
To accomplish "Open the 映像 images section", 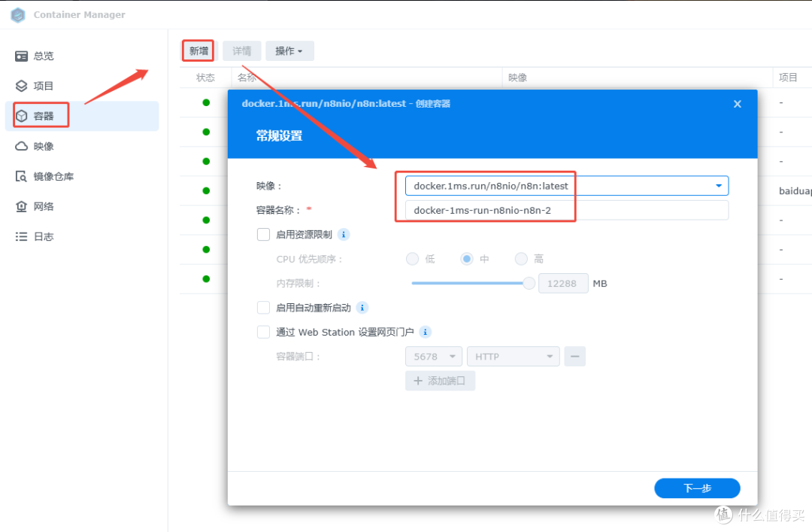I will tap(82, 146).
